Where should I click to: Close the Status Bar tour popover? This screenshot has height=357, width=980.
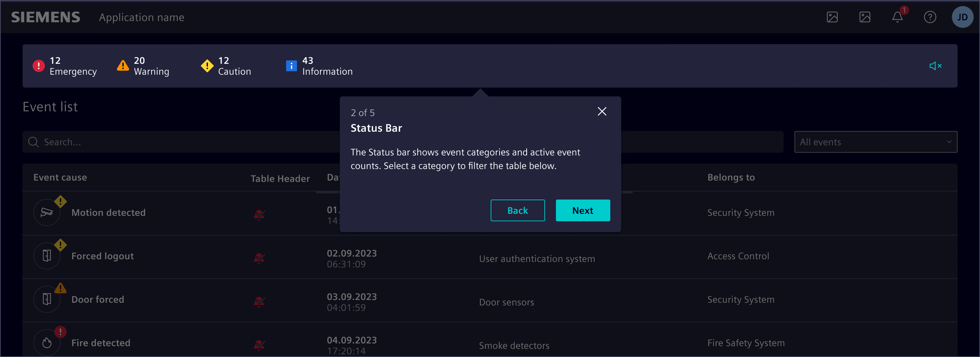(602, 111)
